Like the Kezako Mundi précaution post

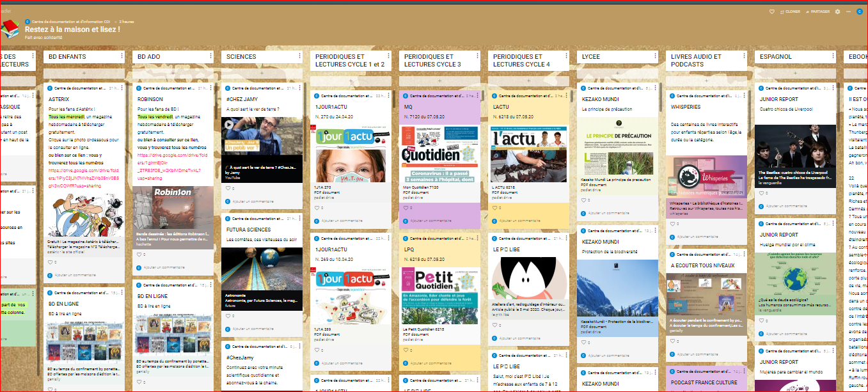click(x=584, y=200)
